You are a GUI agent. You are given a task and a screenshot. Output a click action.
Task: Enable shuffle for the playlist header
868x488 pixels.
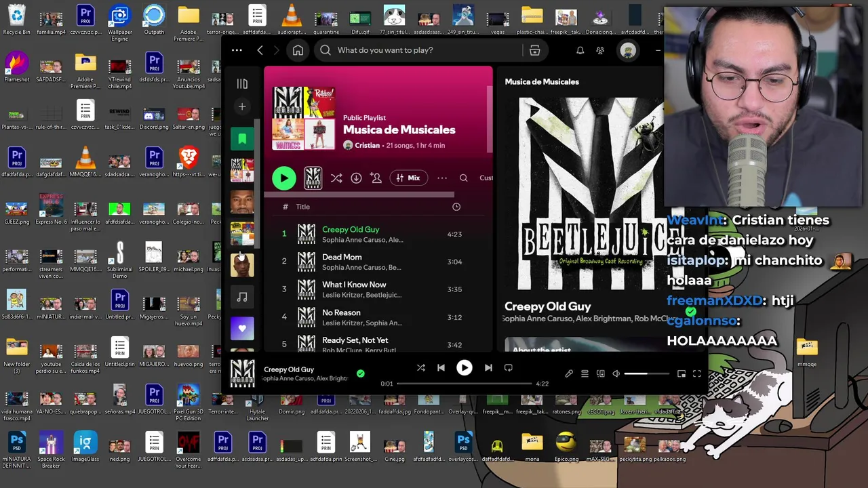[336, 178]
